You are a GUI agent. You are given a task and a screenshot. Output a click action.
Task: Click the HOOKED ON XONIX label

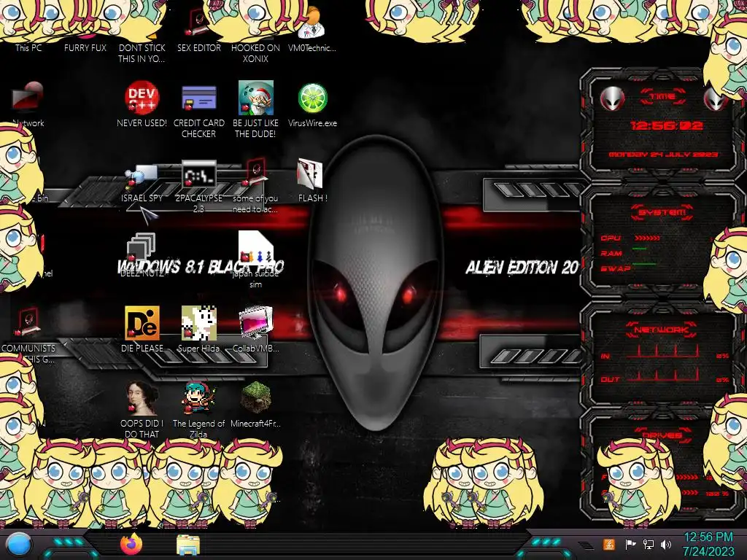[x=256, y=53]
